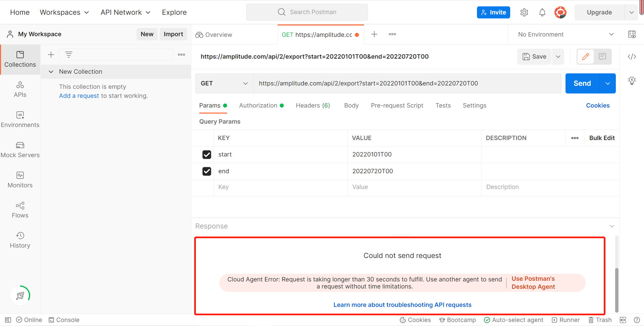Open the Save options dropdown arrow
644x326 pixels.
[558, 57]
